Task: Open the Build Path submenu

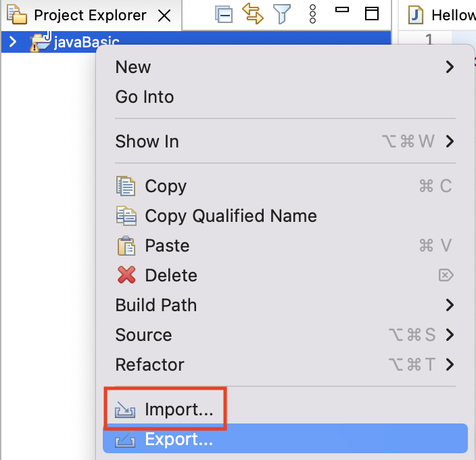Action: coord(285,305)
